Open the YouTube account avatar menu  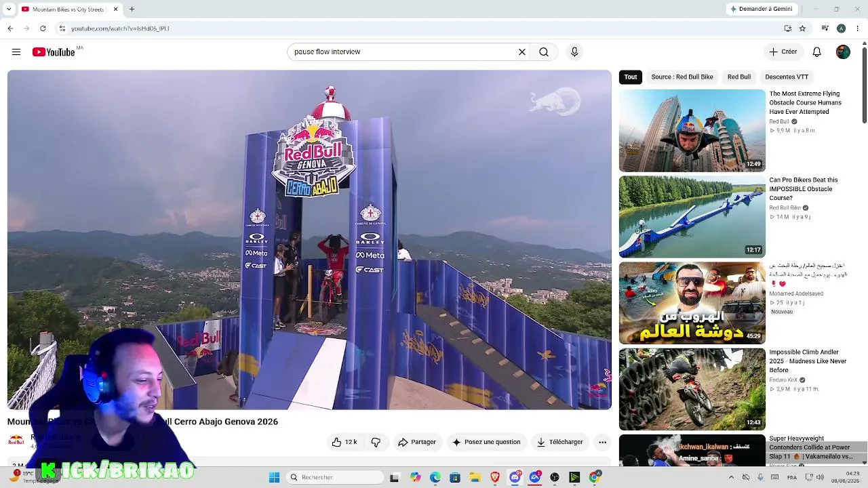[843, 52]
